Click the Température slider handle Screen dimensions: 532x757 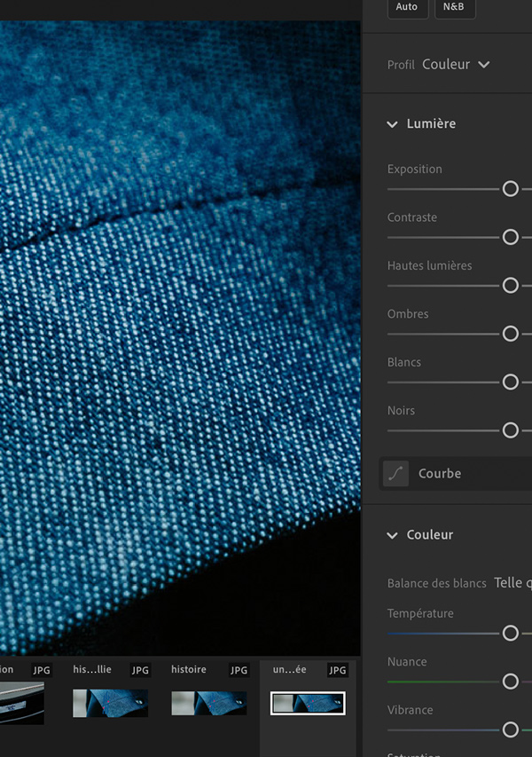511,633
